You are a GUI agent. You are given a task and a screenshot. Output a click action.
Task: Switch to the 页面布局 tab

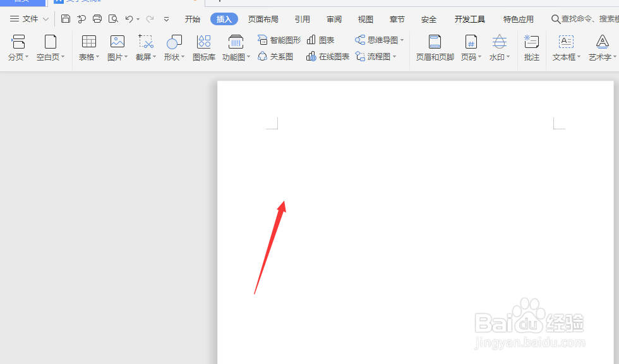(263, 19)
